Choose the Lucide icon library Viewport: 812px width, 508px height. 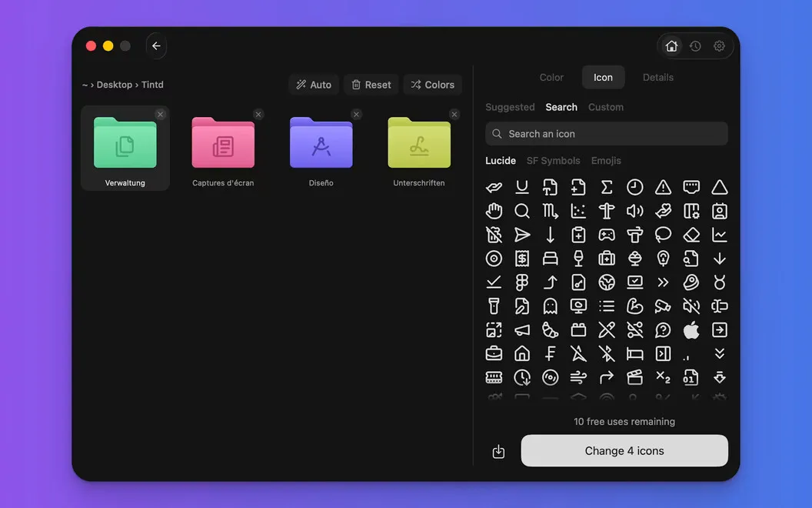click(501, 161)
